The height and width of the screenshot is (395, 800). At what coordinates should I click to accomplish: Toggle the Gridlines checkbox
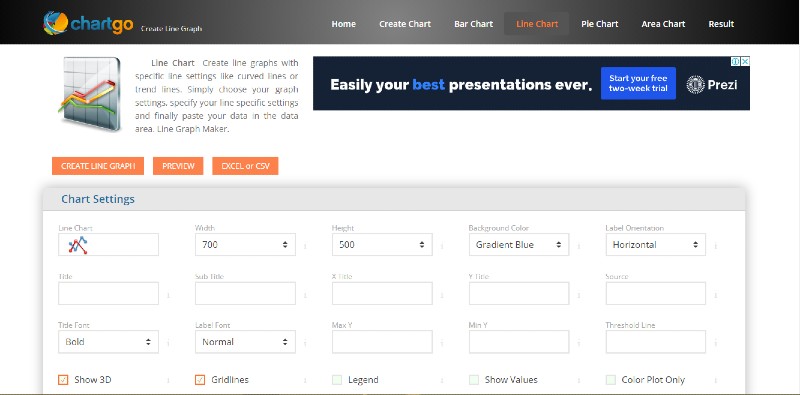tap(200, 380)
